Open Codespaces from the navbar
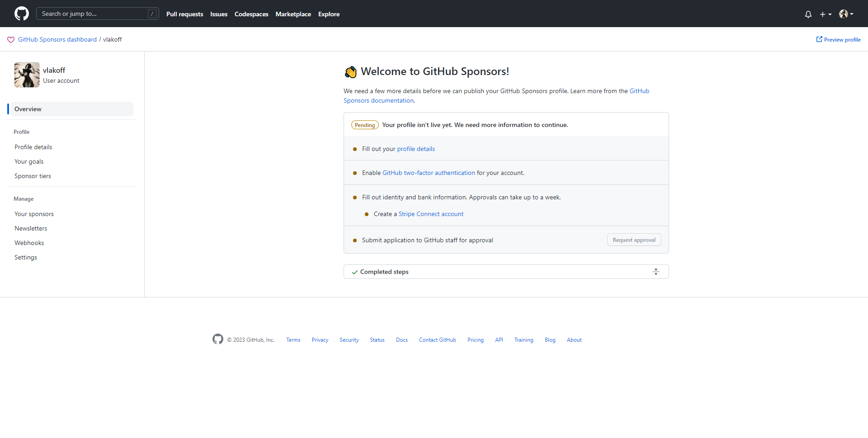 pyautogui.click(x=251, y=14)
